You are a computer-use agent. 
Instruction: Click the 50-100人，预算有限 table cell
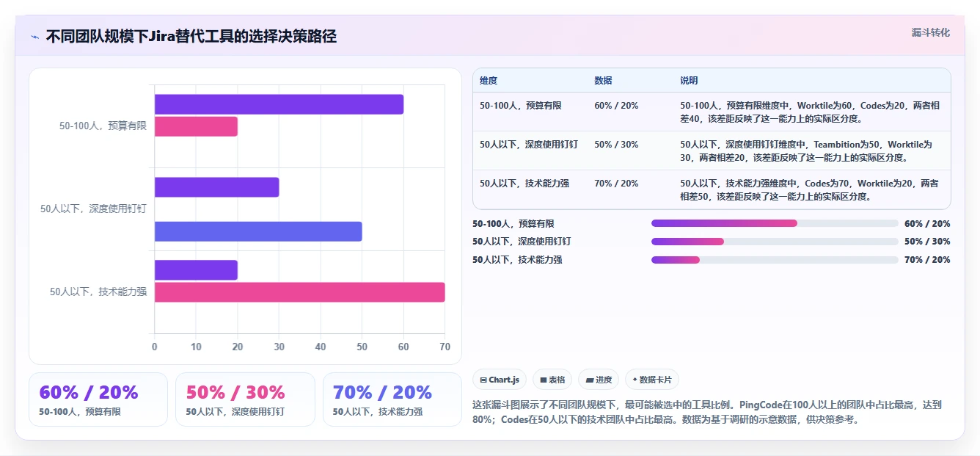[521, 106]
